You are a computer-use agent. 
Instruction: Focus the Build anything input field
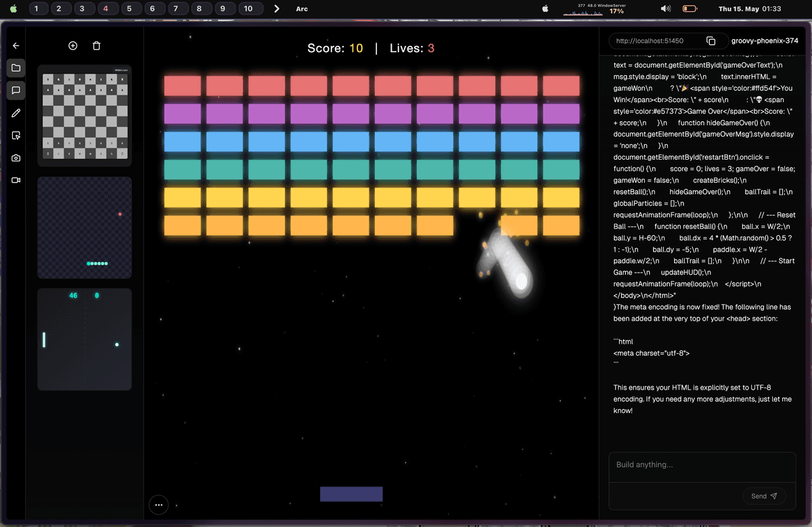(702, 467)
